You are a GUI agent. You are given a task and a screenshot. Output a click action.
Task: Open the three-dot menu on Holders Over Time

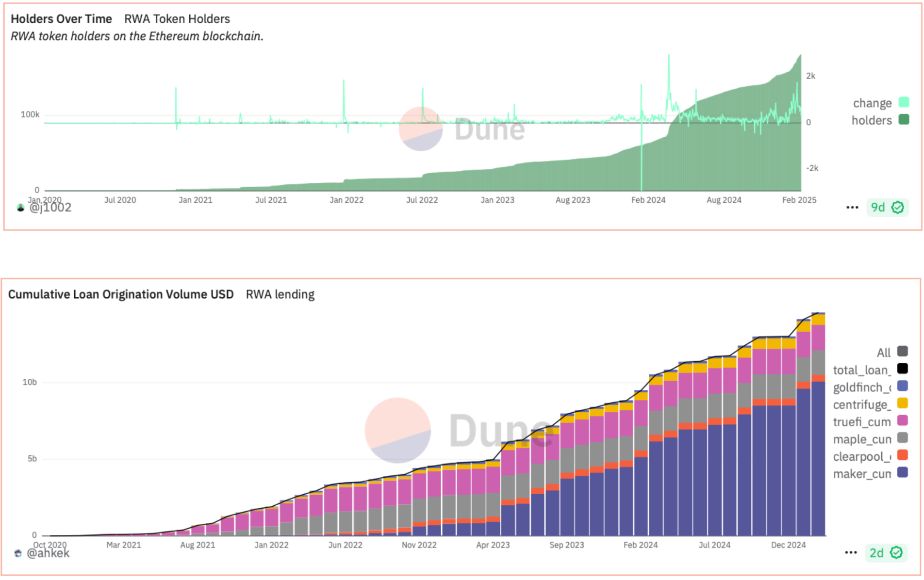[852, 208]
